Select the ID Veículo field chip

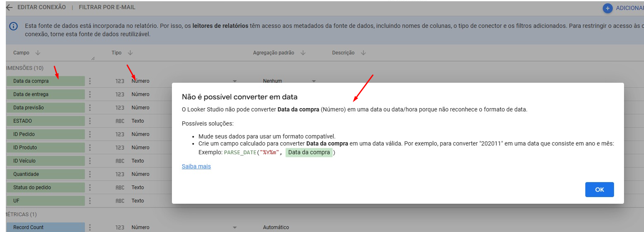pos(45,161)
